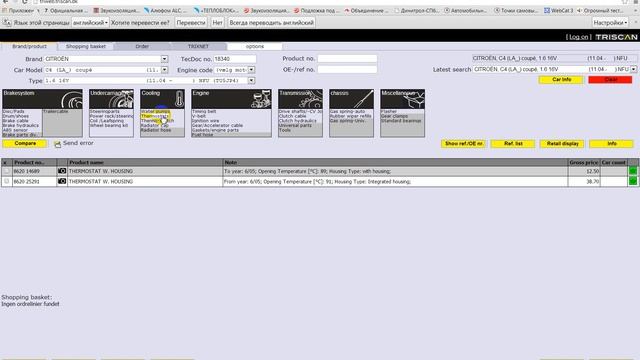Click the Ref. list button
The width and height of the screenshot is (640, 360).
tap(513, 144)
